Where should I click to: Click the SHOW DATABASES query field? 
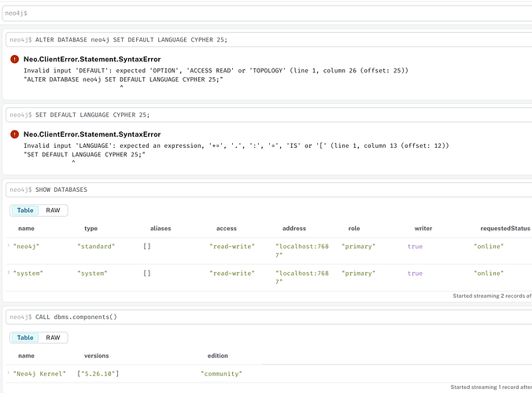268,189
